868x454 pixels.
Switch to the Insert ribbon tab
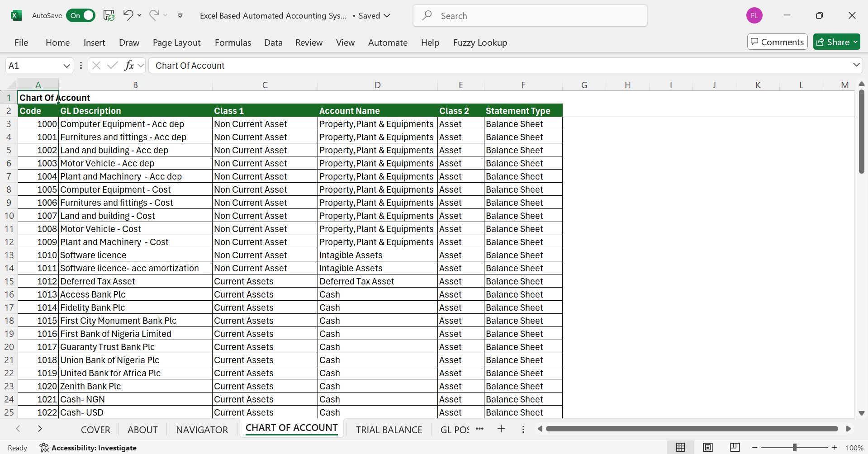tap(94, 43)
